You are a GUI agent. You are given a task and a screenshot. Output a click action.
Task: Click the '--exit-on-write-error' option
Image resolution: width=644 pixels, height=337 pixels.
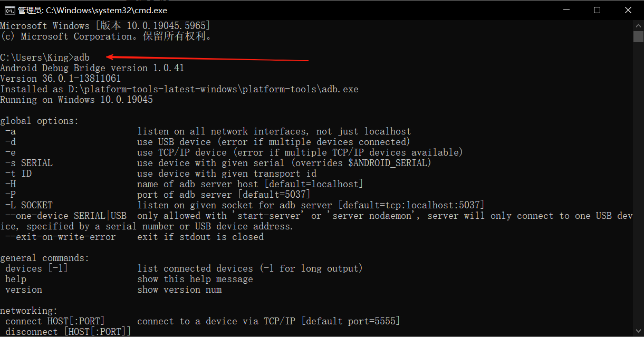click(x=61, y=237)
